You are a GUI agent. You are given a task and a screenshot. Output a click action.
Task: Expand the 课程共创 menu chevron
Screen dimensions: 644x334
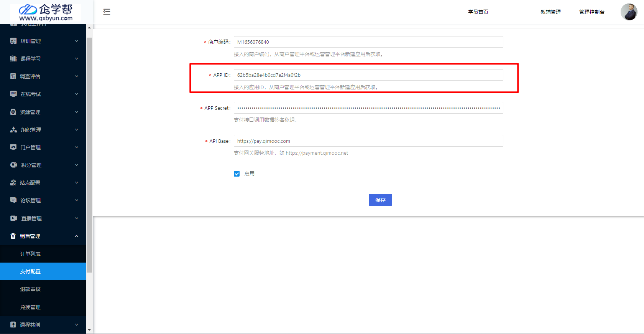[x=77, y=325]
